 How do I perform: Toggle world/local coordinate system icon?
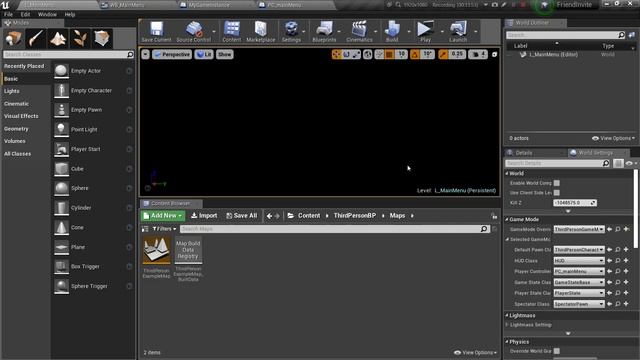pyautogui.click(x=367, y=54)
